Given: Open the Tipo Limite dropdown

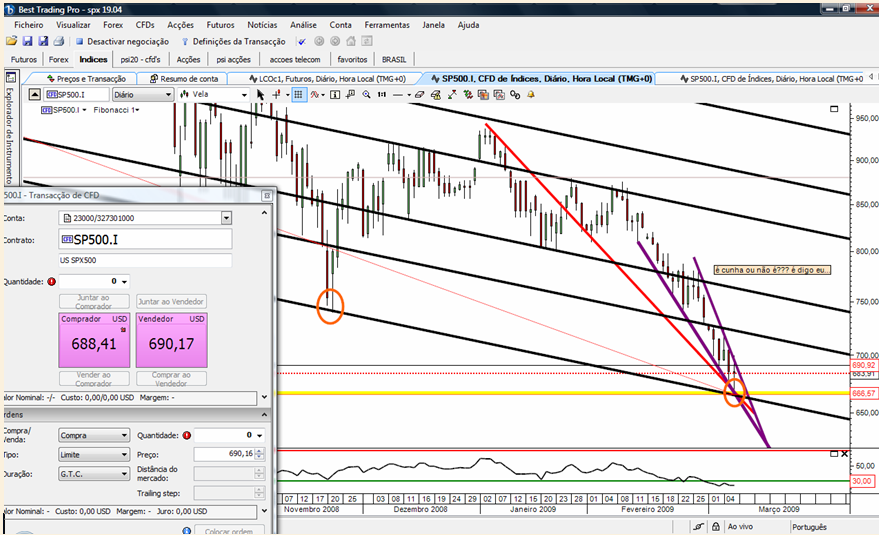Looking at the screenshot, I should (x=94, y=455).
